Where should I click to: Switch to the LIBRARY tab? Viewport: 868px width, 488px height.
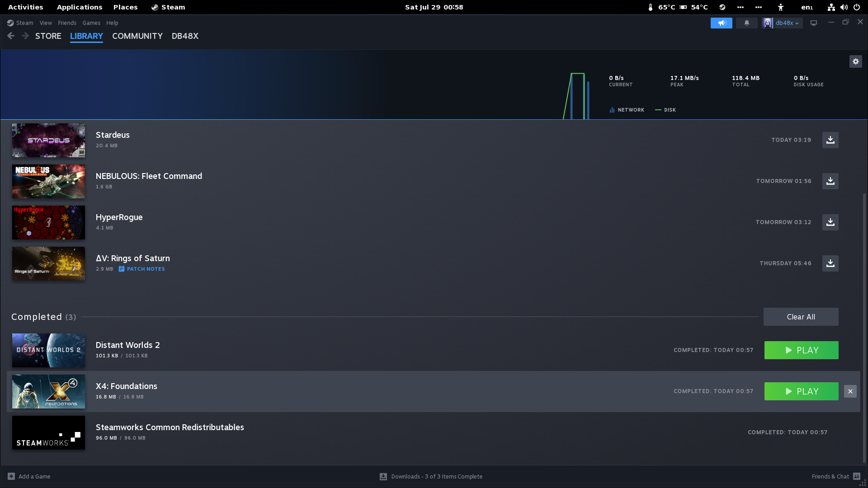tap(86, 36)
